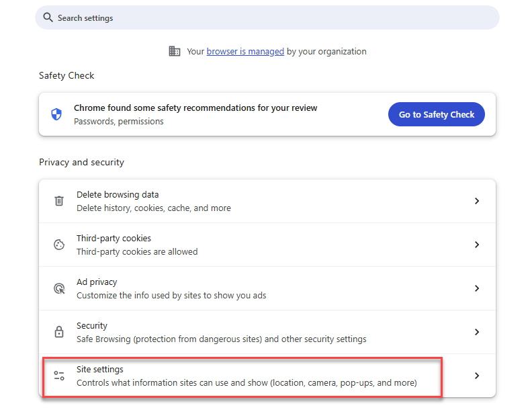Click the Security padlock icon
Viewport: 532px width, 416px height.
point(59,332)
